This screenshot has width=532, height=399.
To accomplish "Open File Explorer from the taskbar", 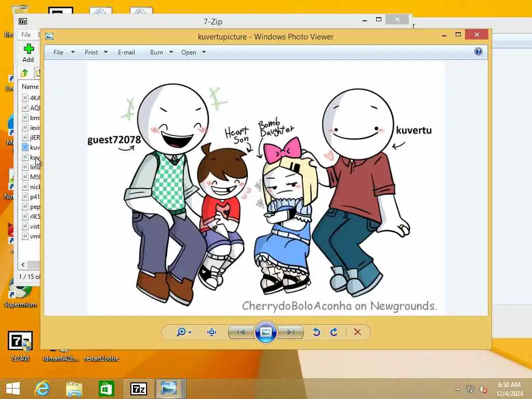I will [x=74, y=389].
